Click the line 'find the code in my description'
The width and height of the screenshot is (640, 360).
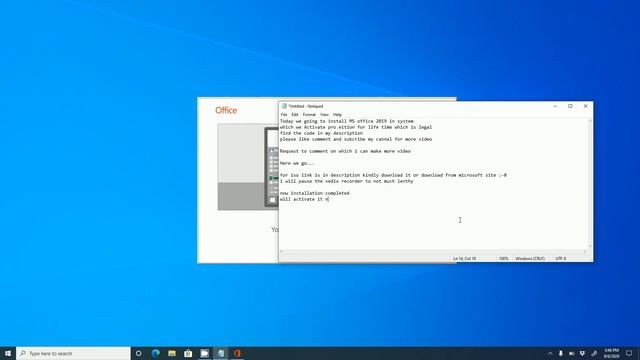click(321, 133)
